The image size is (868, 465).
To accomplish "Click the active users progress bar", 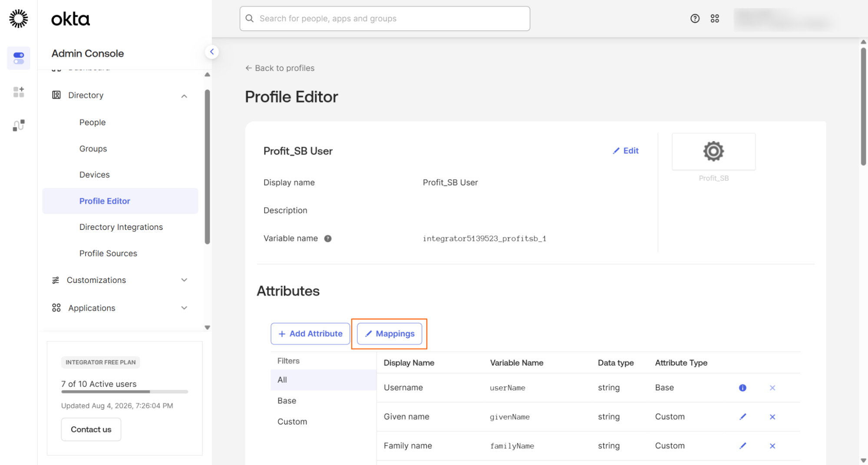I will (125, 392).
